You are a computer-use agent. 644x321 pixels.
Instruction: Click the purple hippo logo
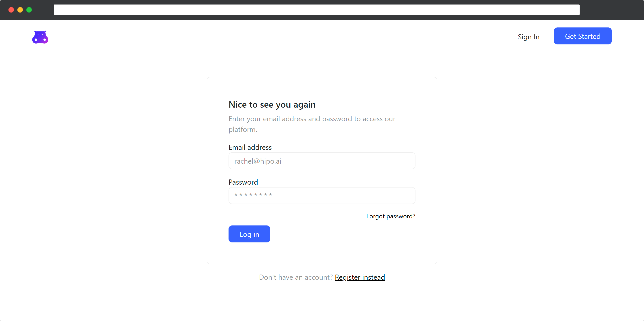click(x=40, y=37)
